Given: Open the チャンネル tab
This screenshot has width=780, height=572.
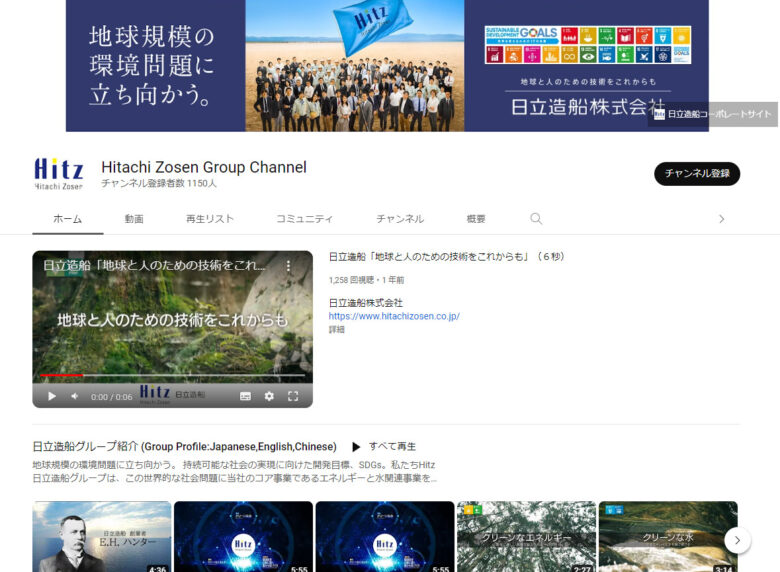Looking at the screenshot, I should (x=400, y=219).
